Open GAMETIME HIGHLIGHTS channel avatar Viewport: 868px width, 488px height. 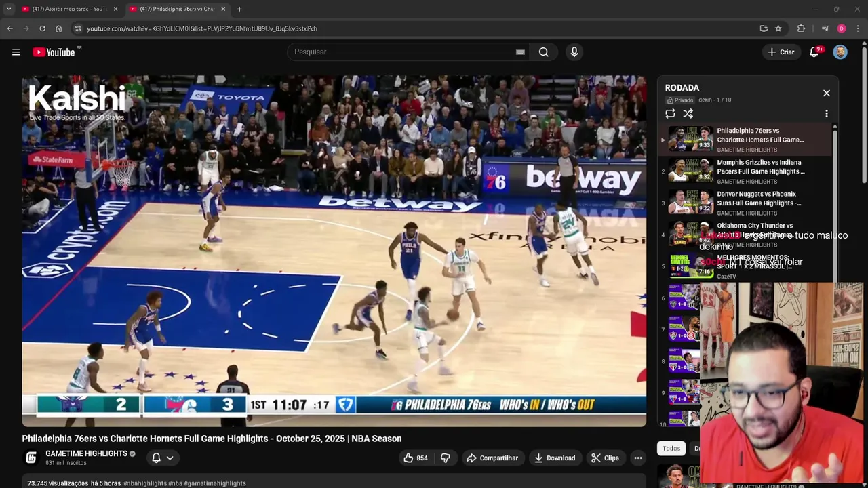[x=31, y=457]
